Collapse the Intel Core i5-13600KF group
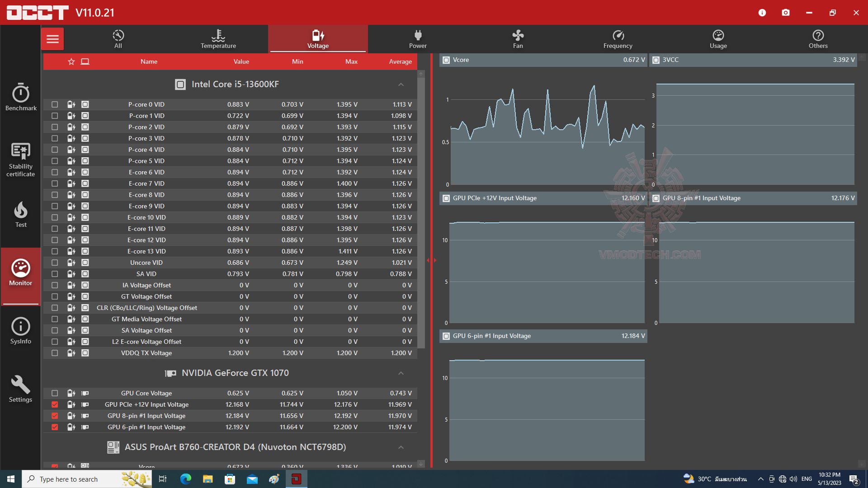The height and width of the screenshot is (488, 868). [401, 84]
